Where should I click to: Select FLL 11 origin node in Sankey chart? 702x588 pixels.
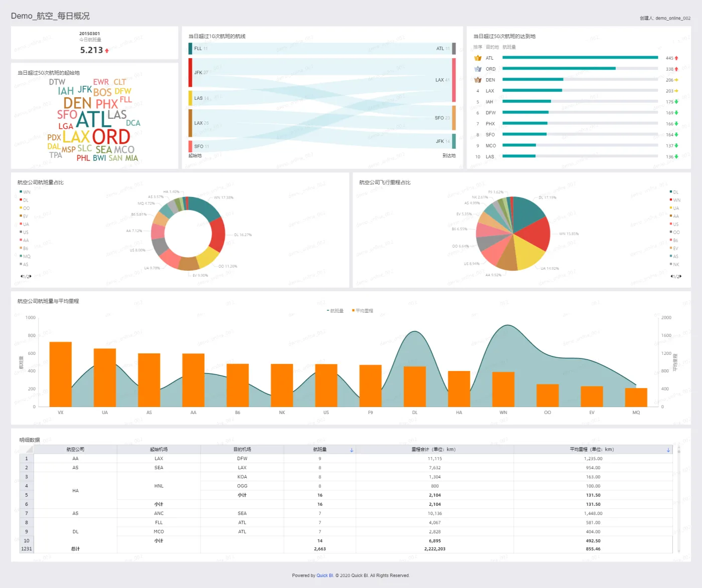pos(191,49)
